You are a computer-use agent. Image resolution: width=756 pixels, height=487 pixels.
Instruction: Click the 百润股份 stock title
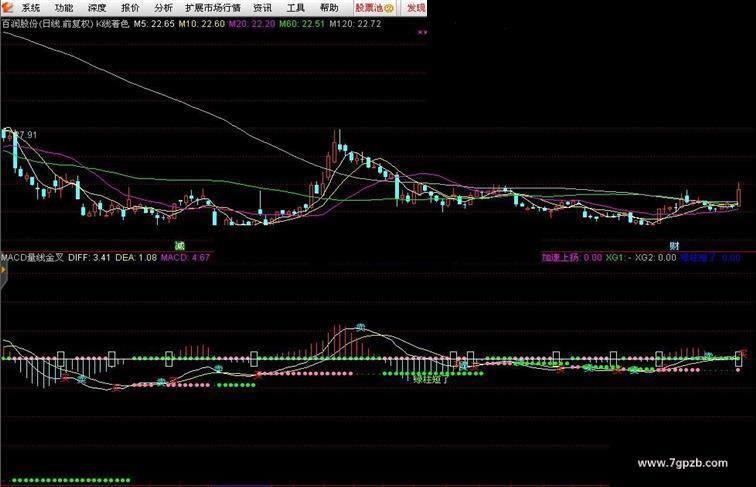pos(20,24)
